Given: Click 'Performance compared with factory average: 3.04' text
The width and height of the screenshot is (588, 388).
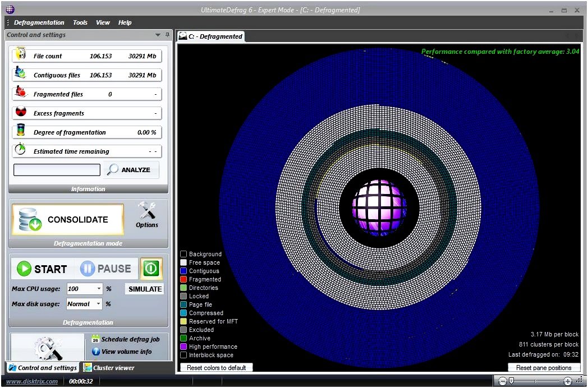Looking at the screenshot, I should click(x=500, y=52).
